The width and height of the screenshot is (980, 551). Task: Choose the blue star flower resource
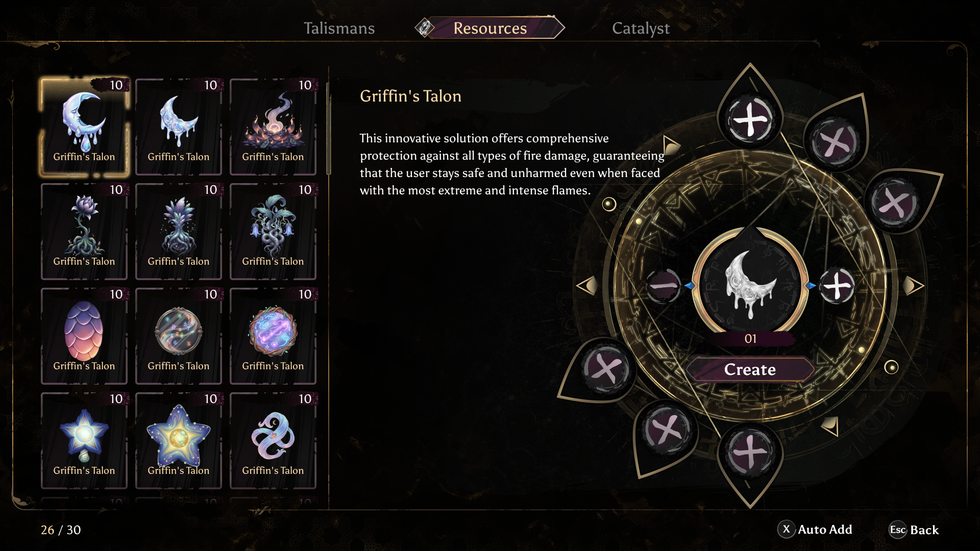(x=84, y=441)
